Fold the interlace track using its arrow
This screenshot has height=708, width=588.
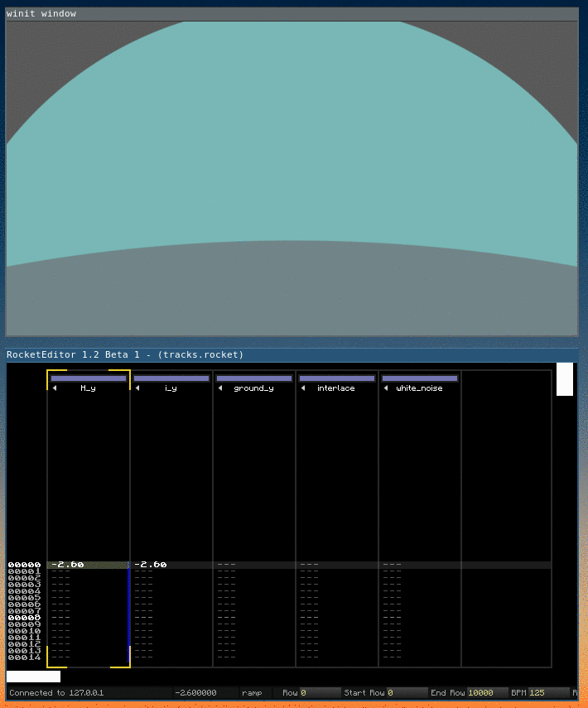point(303,388)
